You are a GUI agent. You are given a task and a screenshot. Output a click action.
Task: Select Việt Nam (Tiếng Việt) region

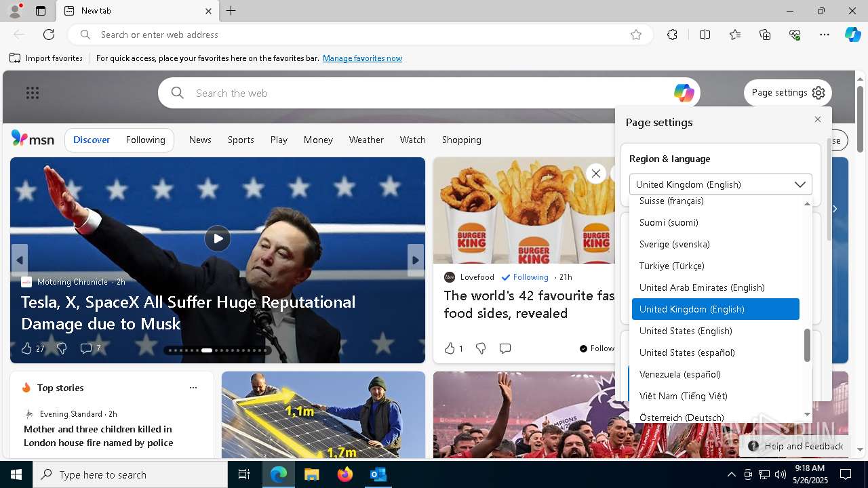pos(715,396)
